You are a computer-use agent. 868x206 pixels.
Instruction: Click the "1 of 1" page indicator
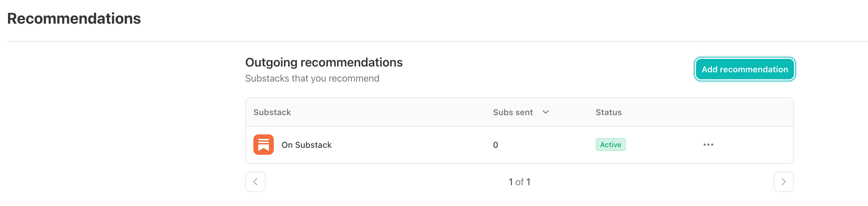(519, 182)
